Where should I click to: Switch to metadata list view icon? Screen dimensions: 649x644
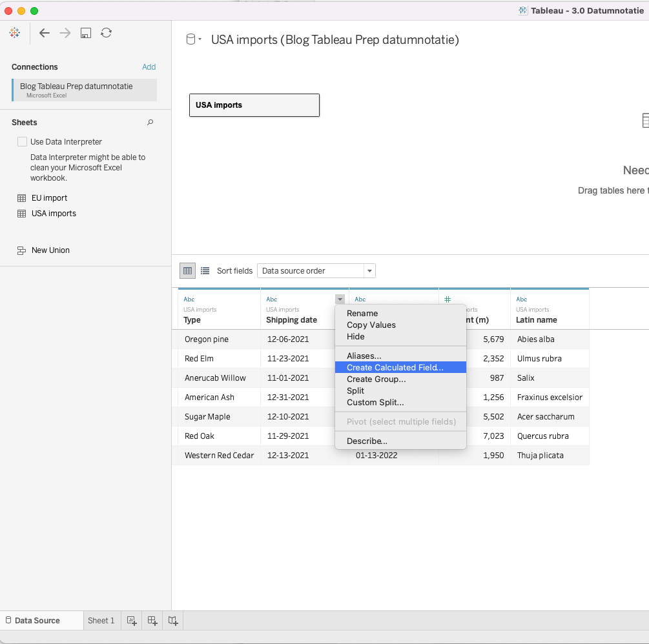205,271
